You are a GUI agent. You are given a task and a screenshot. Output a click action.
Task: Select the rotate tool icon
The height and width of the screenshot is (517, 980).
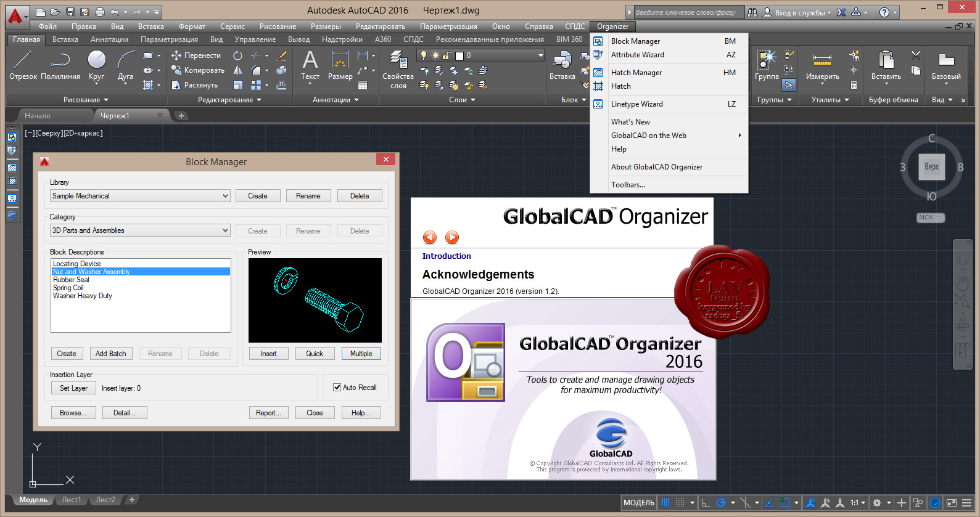click(237, 55)
